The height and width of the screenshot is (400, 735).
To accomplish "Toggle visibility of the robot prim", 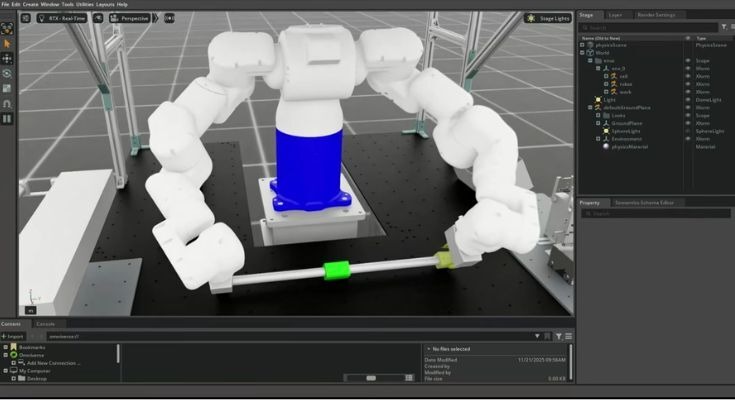I will (x=687, y=84).
